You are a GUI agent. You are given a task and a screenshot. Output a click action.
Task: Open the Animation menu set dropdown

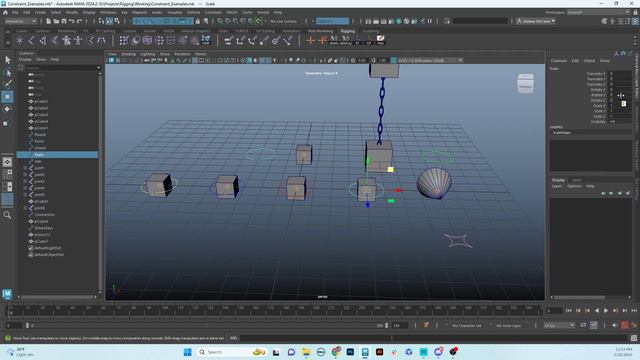(20, 21)
